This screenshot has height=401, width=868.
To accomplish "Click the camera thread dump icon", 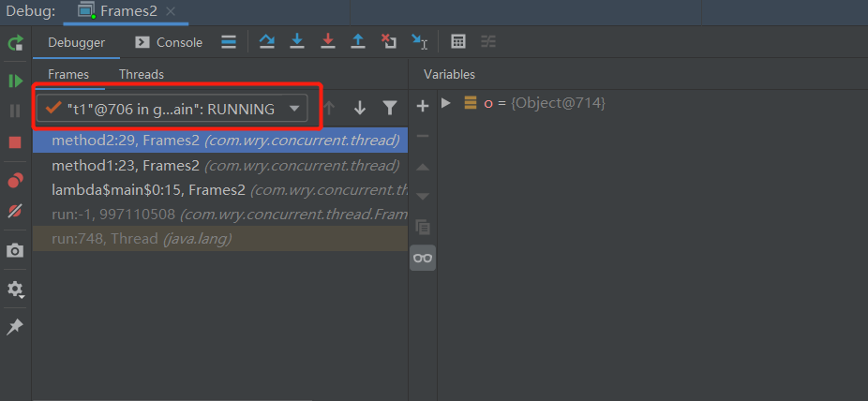I will point(15,250).
